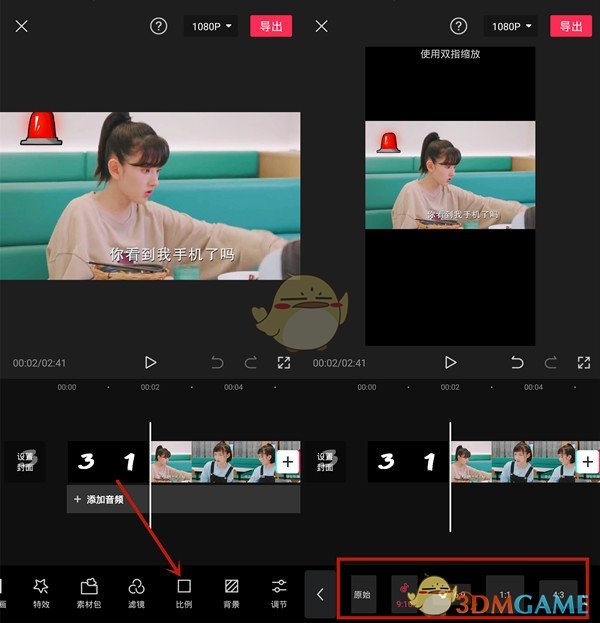Click 00:02/02:41 time display in right screen
600x623 pixels.
[339, 363]
